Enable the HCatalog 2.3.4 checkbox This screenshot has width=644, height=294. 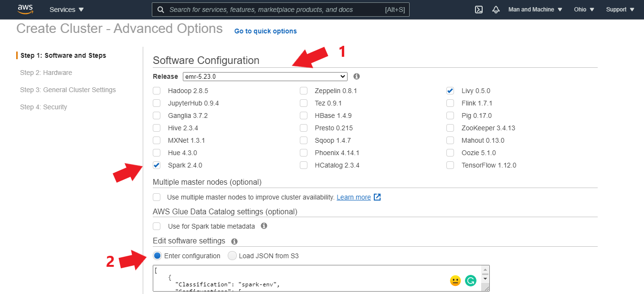[x=304, y=165]
